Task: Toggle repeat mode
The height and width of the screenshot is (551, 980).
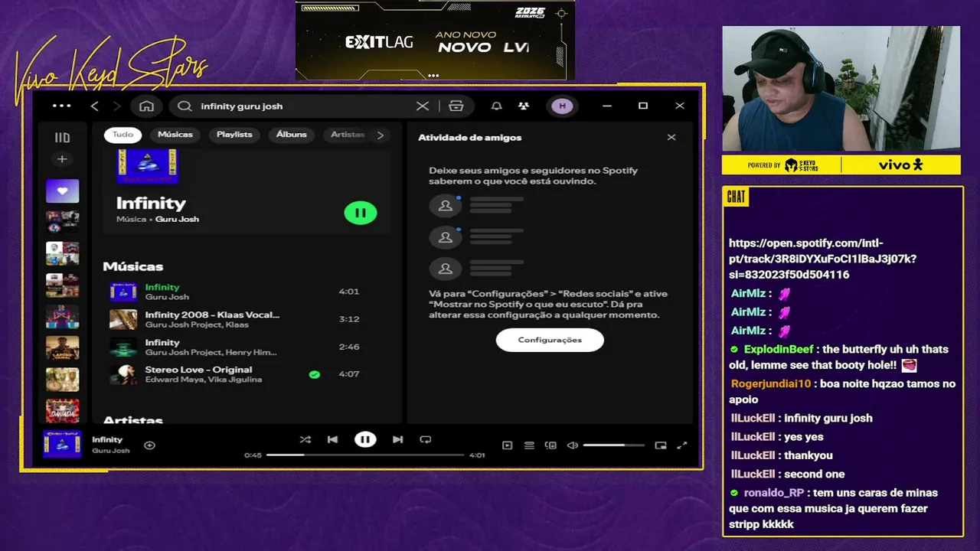Action: click(x=426, y=439)
